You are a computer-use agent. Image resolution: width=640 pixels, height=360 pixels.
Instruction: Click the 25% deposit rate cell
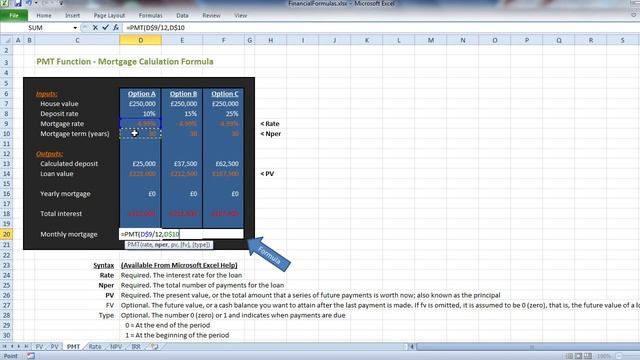pos(223,114)
